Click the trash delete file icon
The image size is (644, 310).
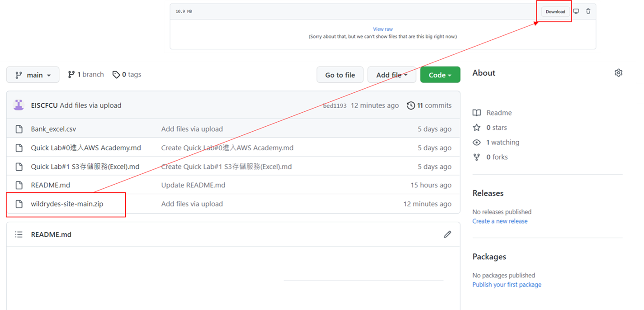[588, 11]
